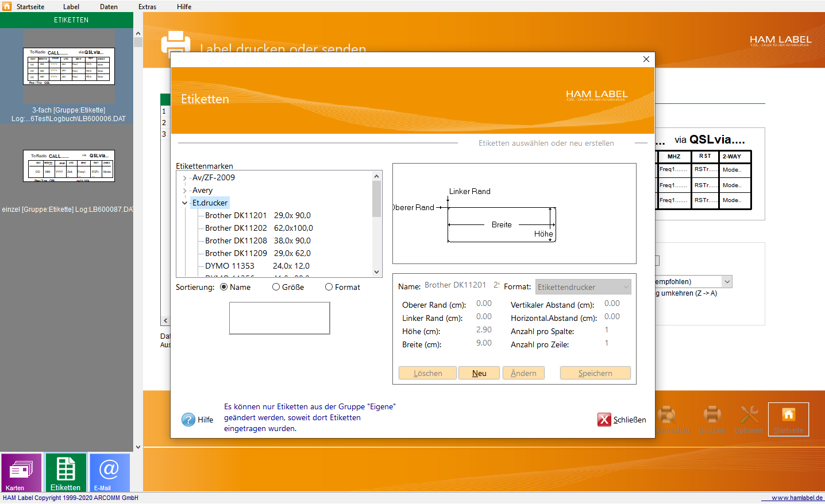Image resolution: width=825 pixels, height=504 pixels.
Task: Select the 3-fach label thumbnail
Action: pos(68,67)
